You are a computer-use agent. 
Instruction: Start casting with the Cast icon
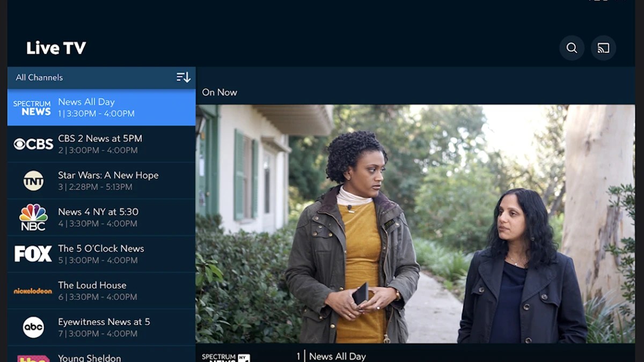click(604, 48)
